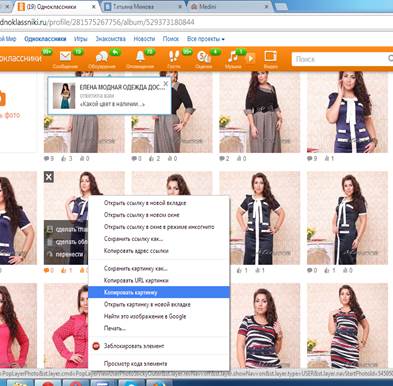
Task: Open the bottom-row pink jacket photo
Action: [x=66, y=326]
